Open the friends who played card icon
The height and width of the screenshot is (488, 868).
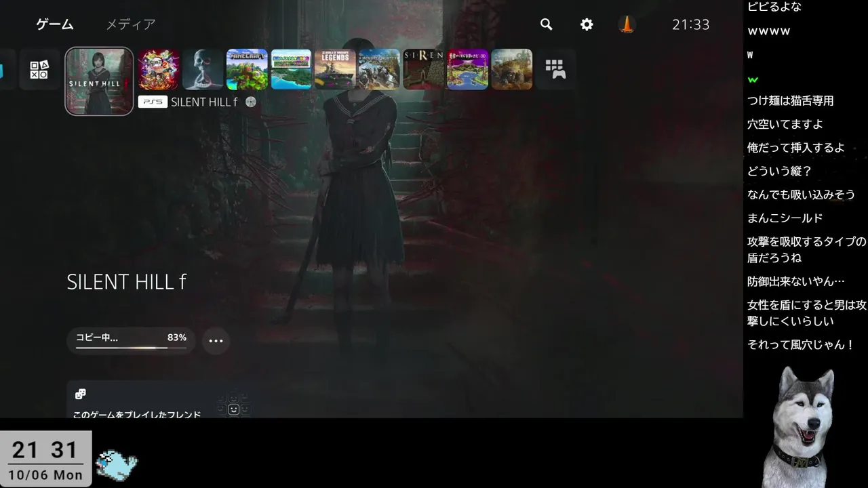(80, 394)
